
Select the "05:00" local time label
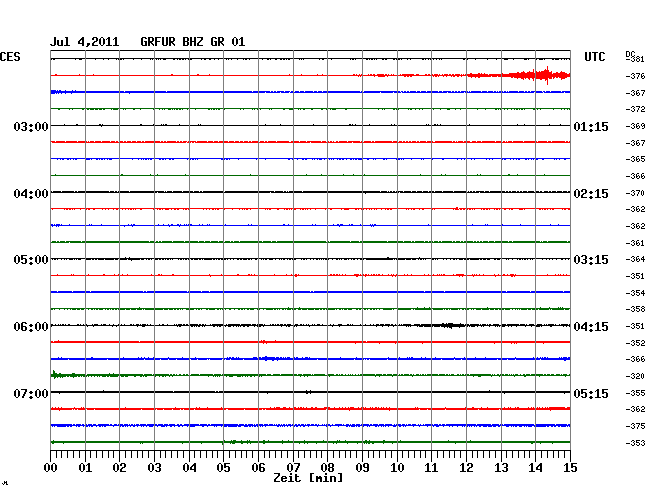click(x=31, y=260)
